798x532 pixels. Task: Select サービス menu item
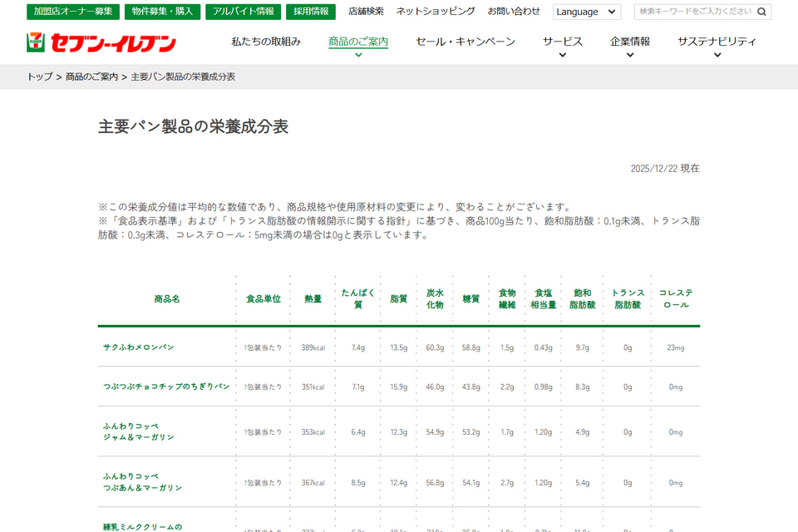pyautogui.click(x=563, y=42)
